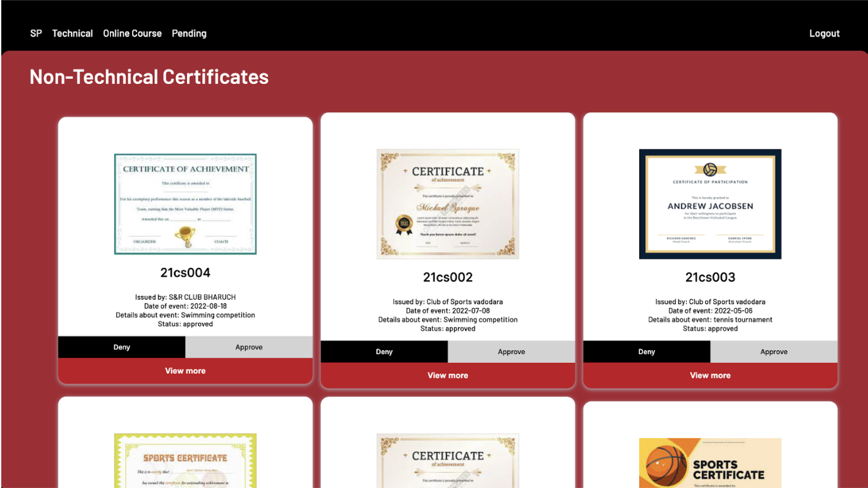The height and width of the screenshot is (488, 868).
Task: Deny the certificate for 21cs003
Action: point(647,351)
